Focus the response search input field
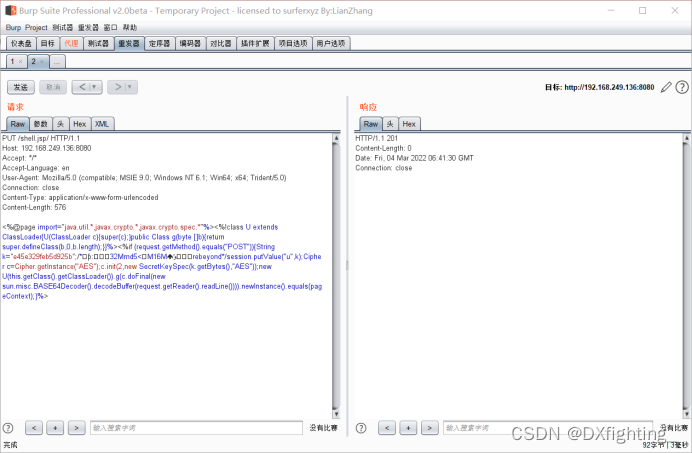 548,428
